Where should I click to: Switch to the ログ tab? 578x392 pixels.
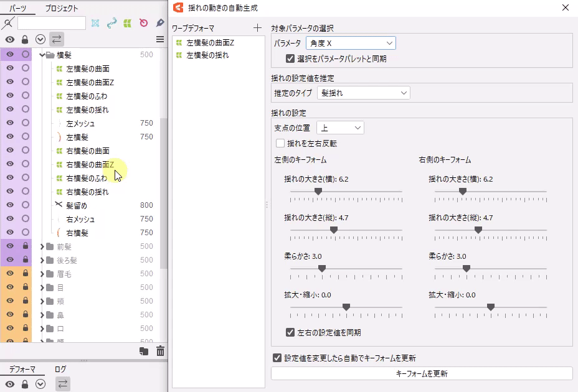tap(60, 369)
